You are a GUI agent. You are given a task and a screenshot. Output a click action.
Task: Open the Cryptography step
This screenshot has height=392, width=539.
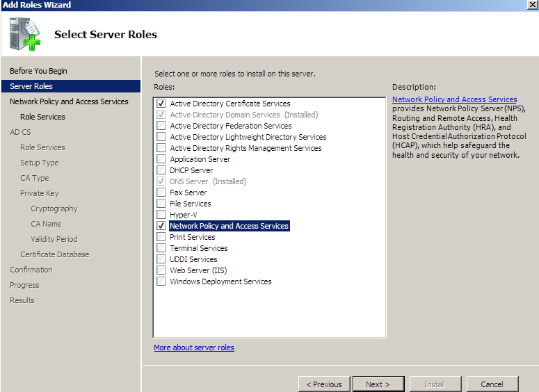coord(54,209)
